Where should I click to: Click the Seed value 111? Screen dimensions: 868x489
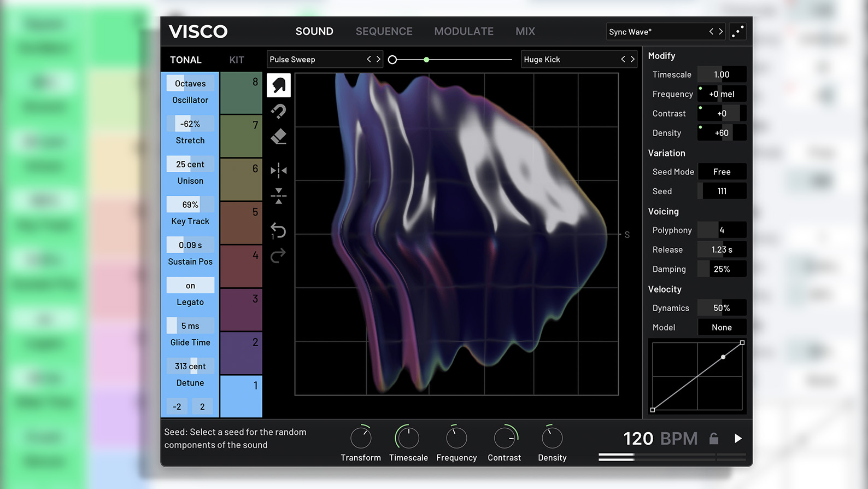click(722, 191)
